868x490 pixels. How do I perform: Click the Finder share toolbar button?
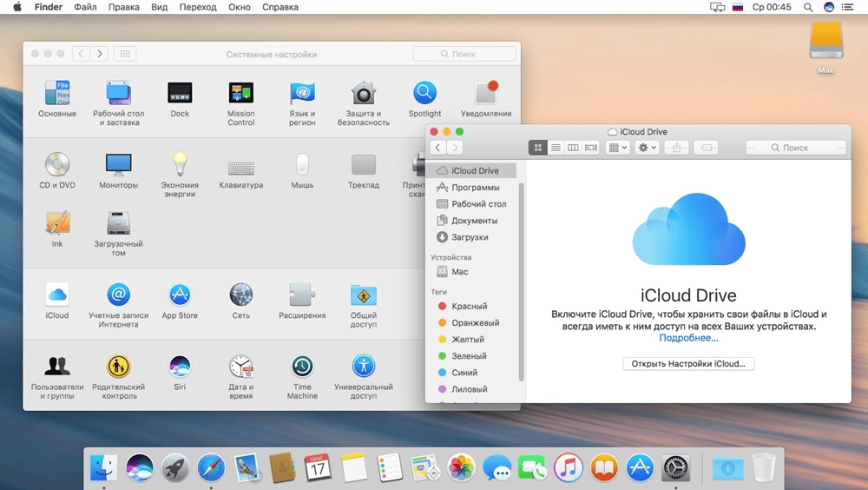tap(676, 148)
